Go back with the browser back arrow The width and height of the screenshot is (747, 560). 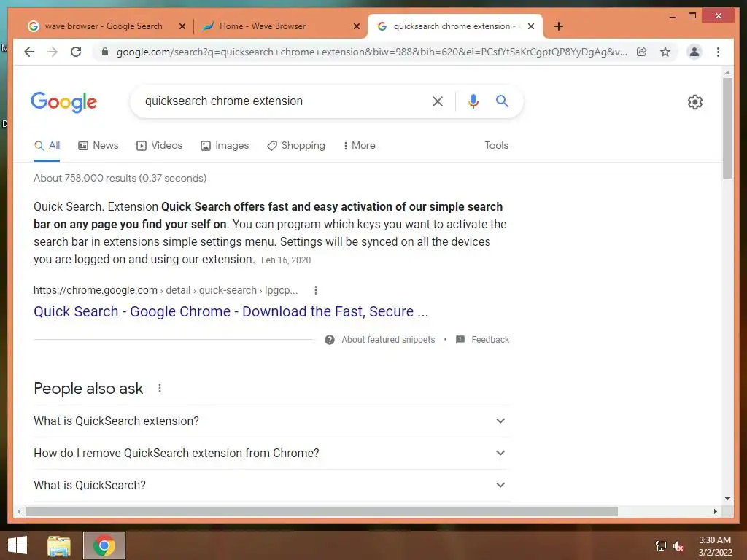tap(29, 52)
